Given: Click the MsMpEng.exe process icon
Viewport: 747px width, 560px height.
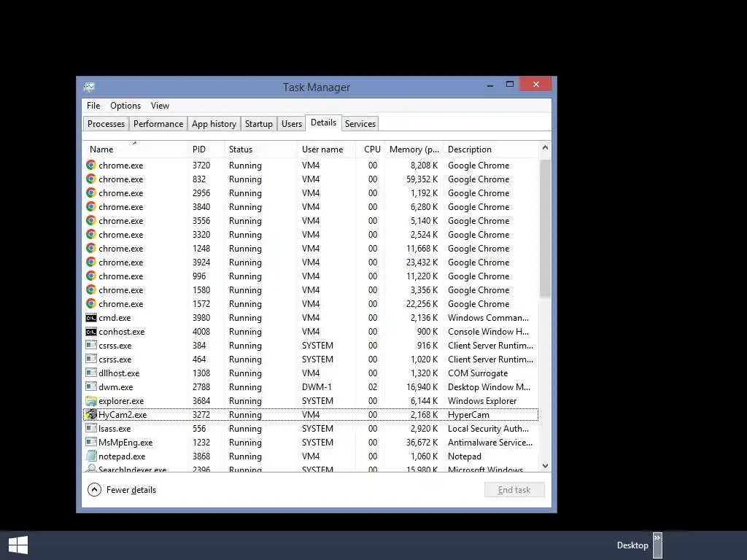Looking at the screenshot, I should 91,442.
